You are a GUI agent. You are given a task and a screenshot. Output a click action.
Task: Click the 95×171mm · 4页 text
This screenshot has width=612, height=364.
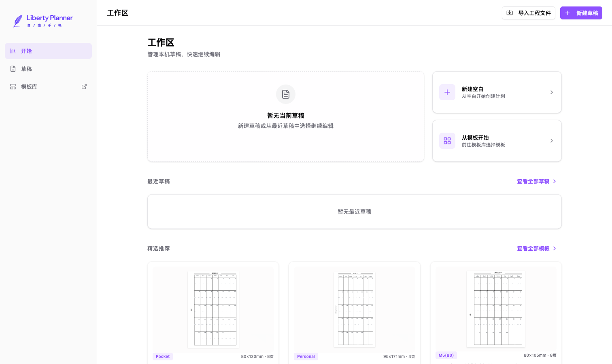399,356
